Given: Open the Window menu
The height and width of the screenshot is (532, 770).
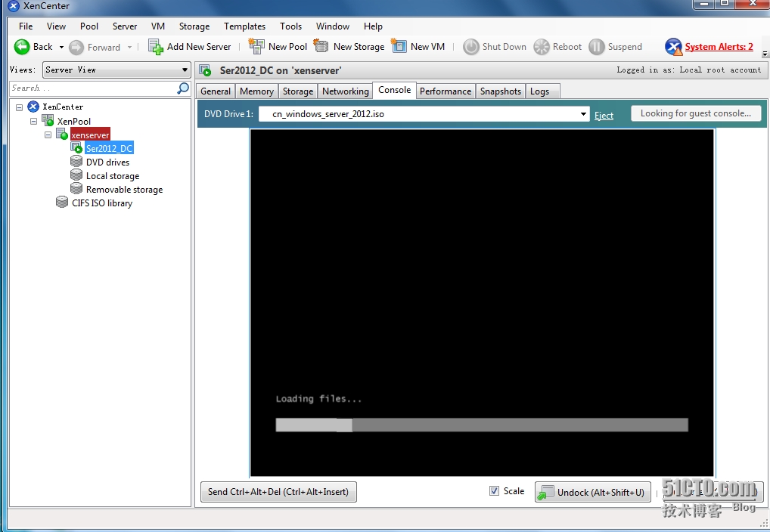Looking at the screenshot, I should coord(333,26).
